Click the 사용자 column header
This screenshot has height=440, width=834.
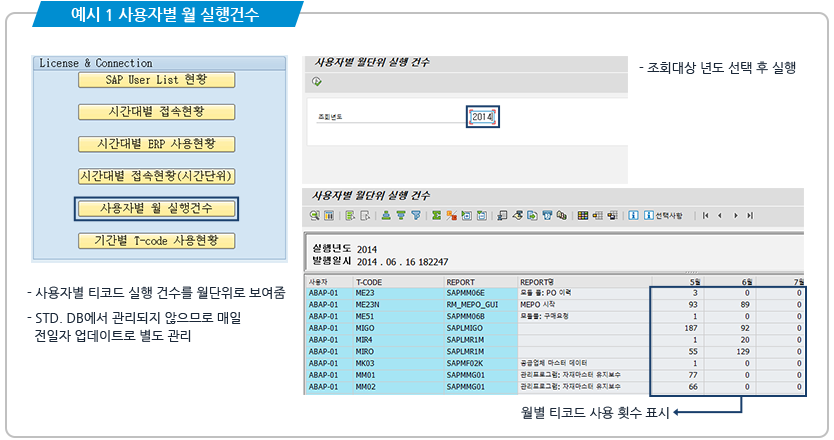tap(330, 282)
